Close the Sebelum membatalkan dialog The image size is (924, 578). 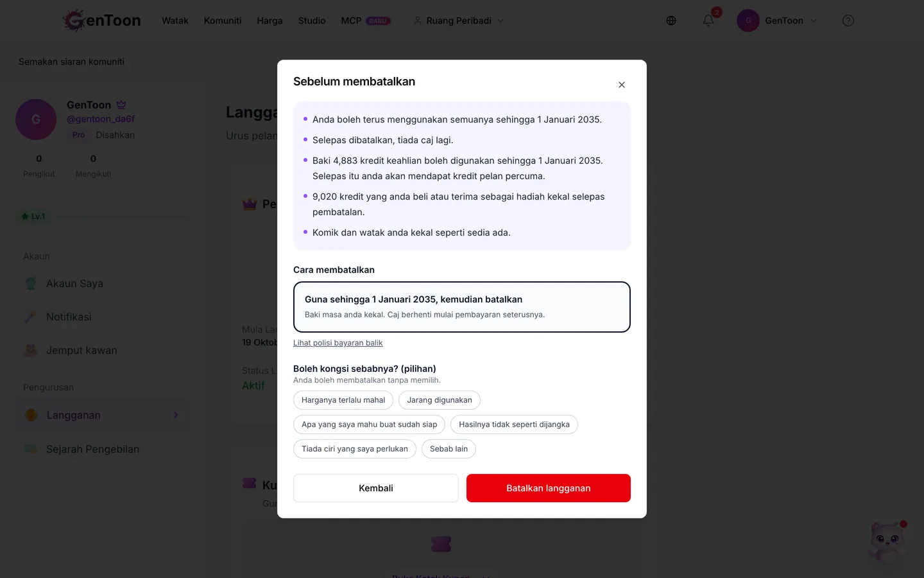click(x=621, y=85)
